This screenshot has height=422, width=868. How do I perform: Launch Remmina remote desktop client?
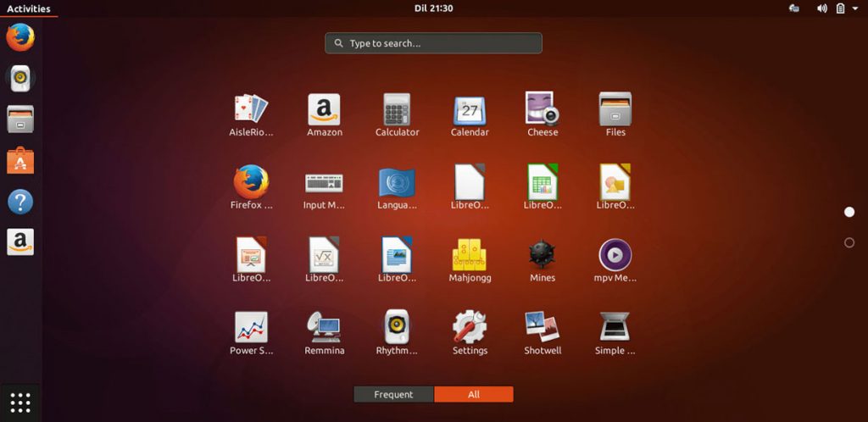coord(324,327)
